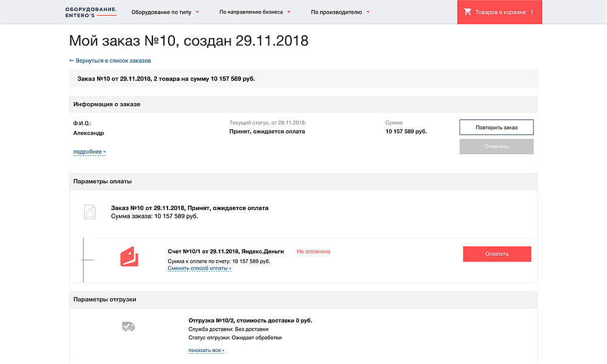The height and width of the screenshot is (364, 607).
Task: Click the order receipt icon under Параметры оплаты
Action: 89,212
